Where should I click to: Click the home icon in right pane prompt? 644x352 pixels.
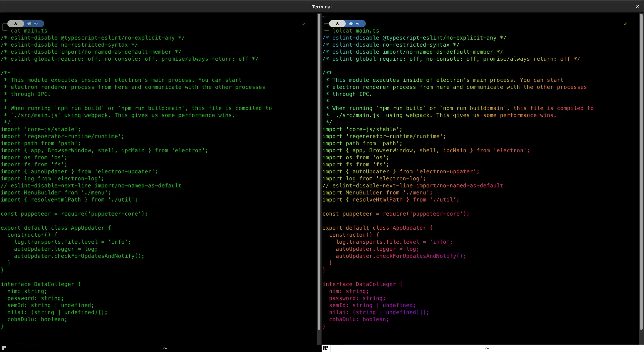pos(351,24)
